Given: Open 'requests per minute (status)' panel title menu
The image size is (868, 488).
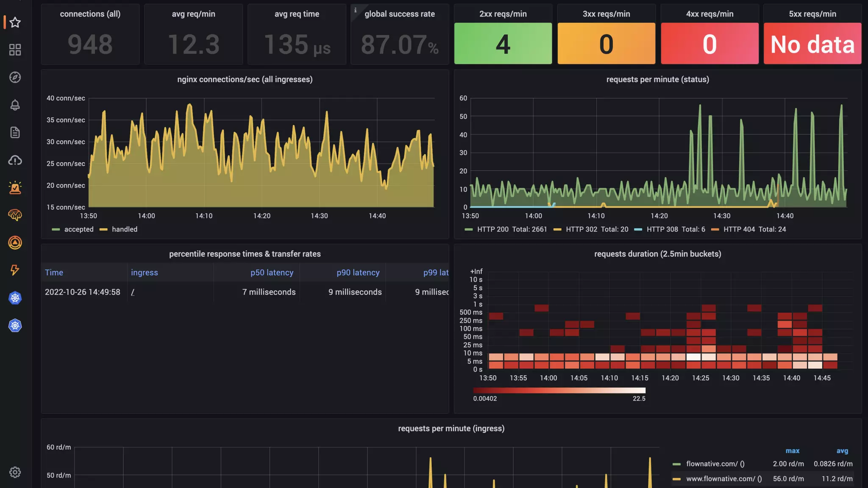Looking at the screenshot, I should [x=657, y=79].
